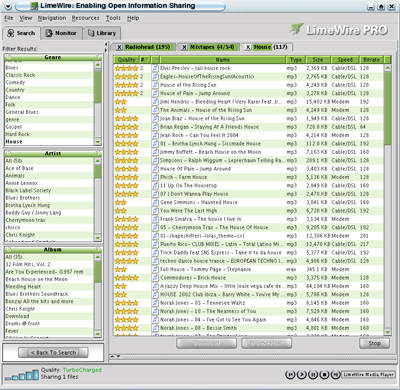
Task: Click file icon for Commodores - Brick House
Action: (x=155, y=278)
